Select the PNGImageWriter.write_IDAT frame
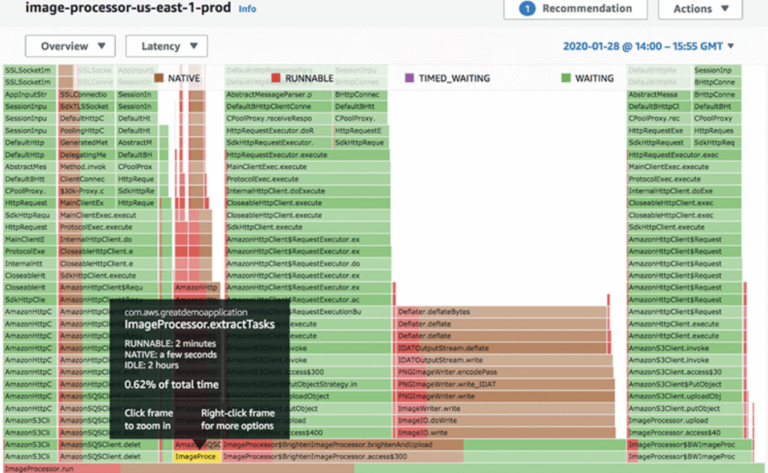Screen dimensions: 768x473 504,384
